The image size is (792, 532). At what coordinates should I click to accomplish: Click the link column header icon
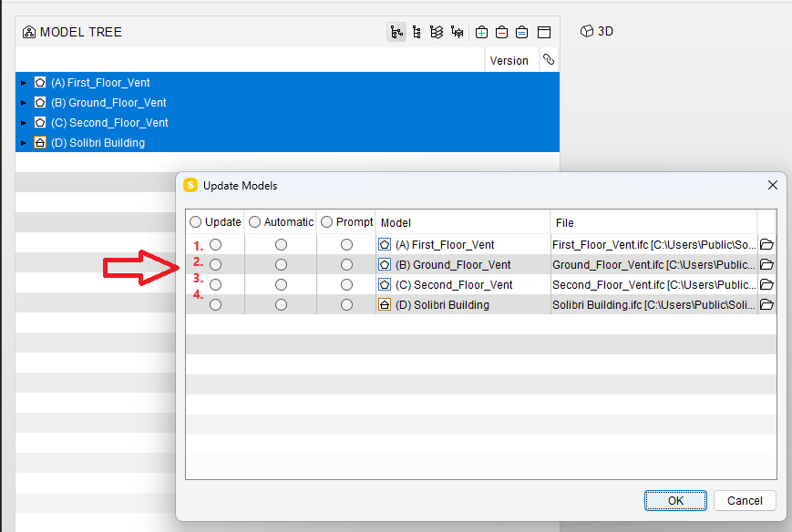549,60
